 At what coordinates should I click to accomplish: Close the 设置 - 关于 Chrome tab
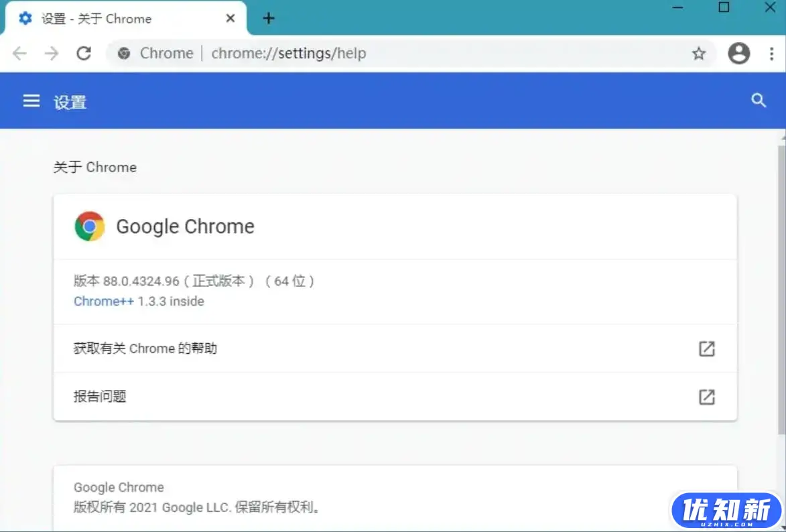point(231,18)
